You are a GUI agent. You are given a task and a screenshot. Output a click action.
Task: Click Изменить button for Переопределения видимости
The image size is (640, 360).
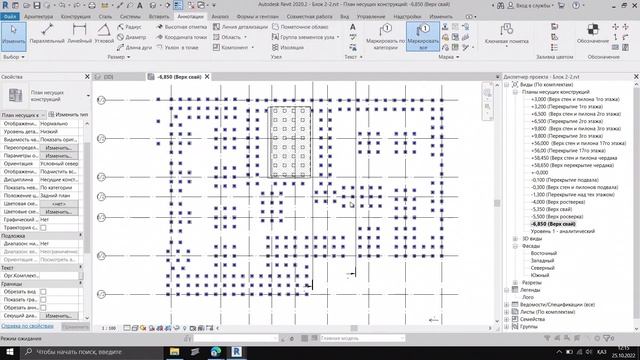[x=59, y=148]
